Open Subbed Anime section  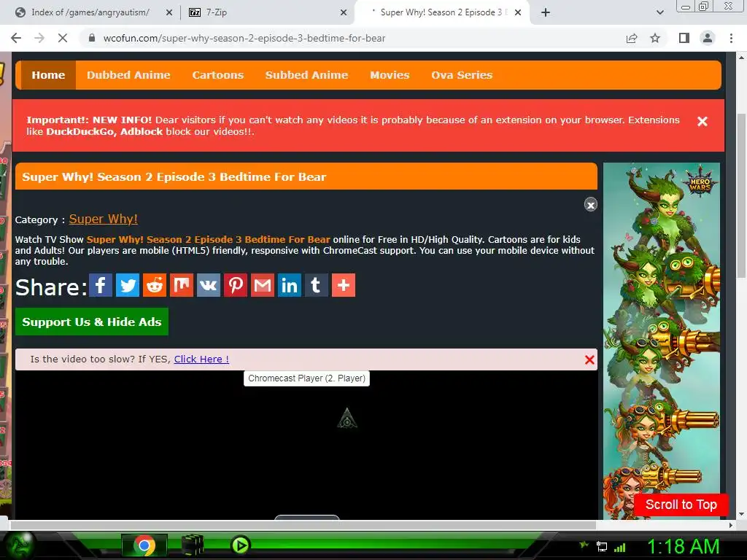tap(306, 75)
